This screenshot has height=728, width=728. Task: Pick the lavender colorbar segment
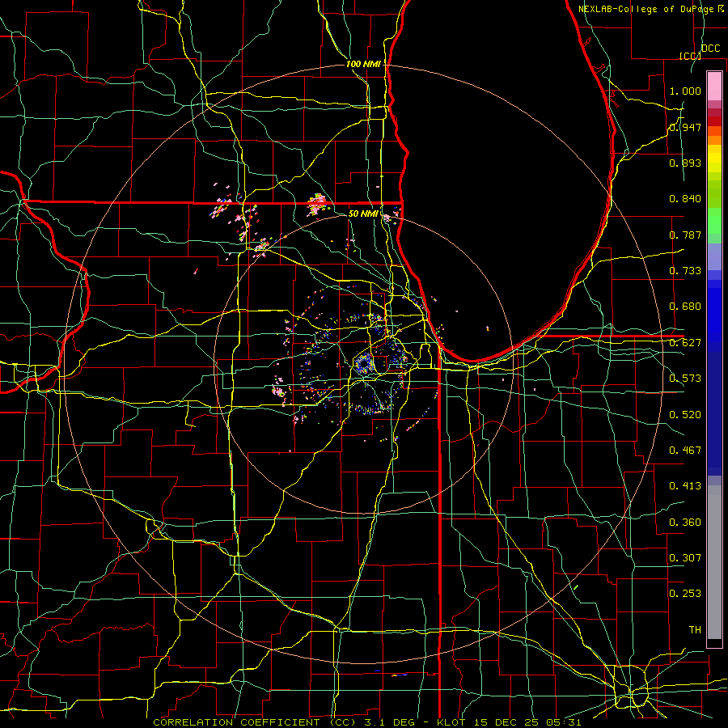(714, 256)
